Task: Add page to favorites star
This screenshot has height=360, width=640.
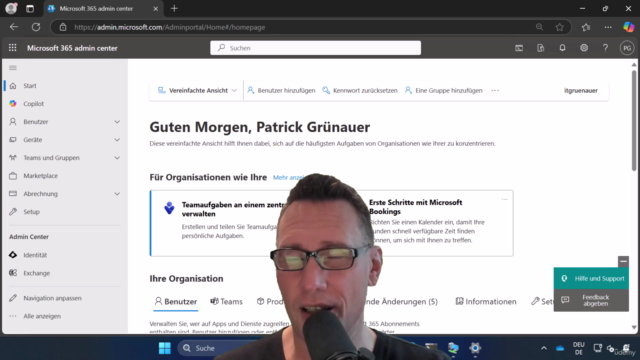Action: click(x=560, y=27)
